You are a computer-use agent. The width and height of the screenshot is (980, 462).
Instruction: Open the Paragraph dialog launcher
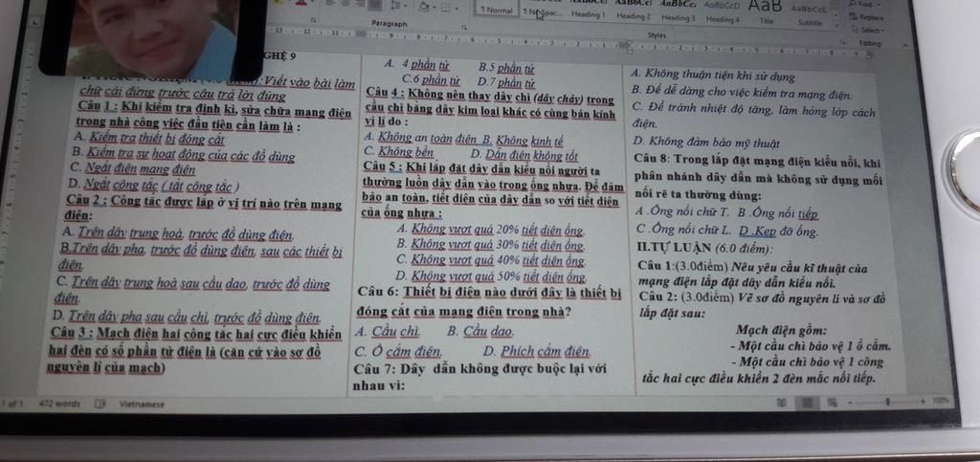point(464,28)
